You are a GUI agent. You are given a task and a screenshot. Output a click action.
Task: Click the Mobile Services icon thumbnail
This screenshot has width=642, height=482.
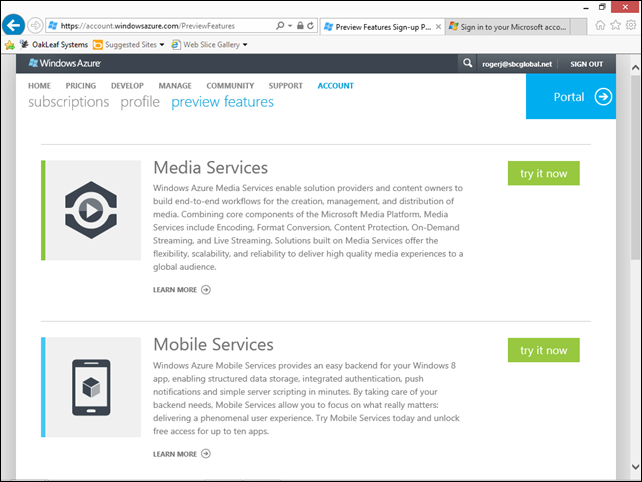[x=91, y=387]
